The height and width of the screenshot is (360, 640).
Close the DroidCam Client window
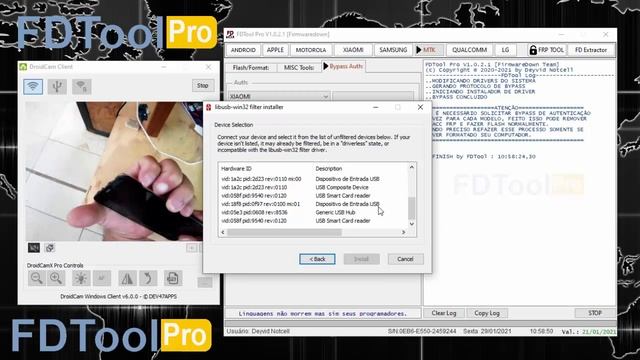pyautogui.click(x=208, y=67)
